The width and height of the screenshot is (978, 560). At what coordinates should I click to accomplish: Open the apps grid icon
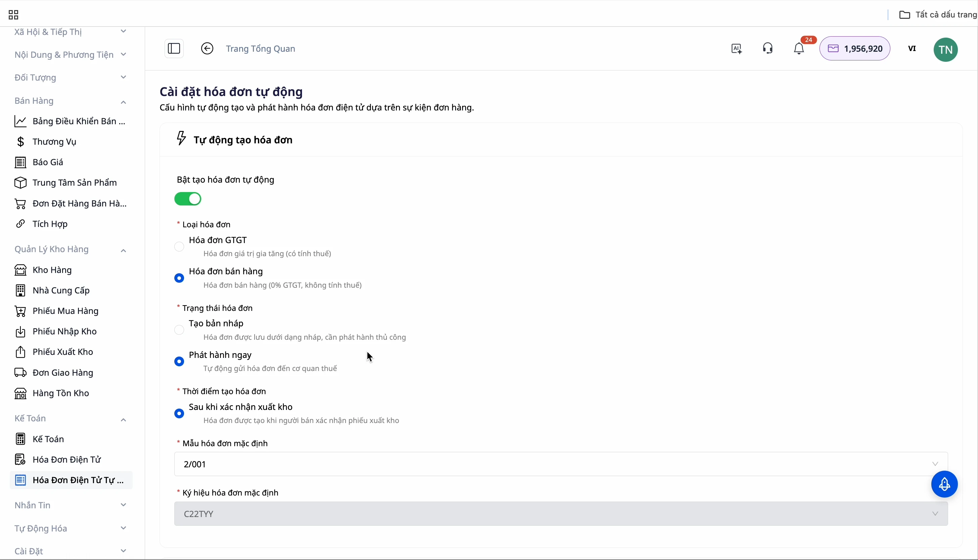[x=13, y=15]
